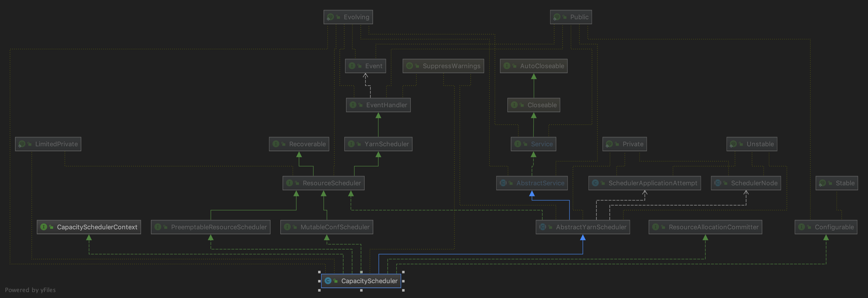This screenshot has width=868, height=298.
Task: Select the ResourceAllocationCommitter node
Action: coord(706,227)
